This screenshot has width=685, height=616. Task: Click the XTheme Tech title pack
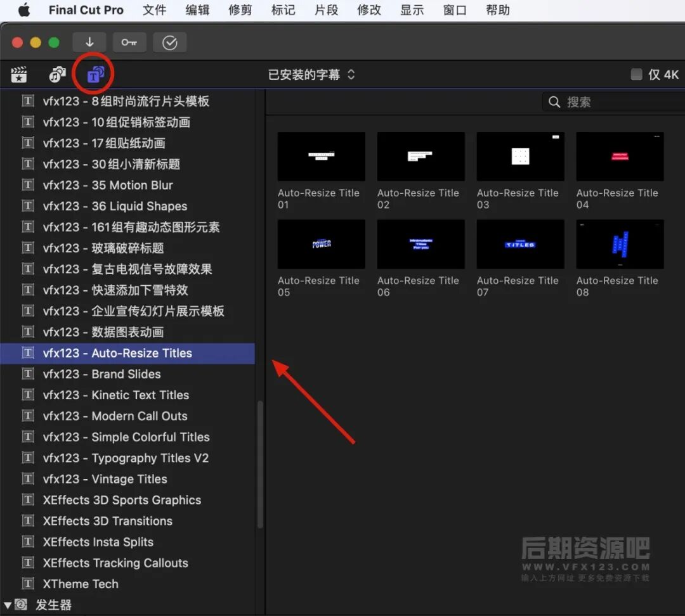[x=80, y=584]
